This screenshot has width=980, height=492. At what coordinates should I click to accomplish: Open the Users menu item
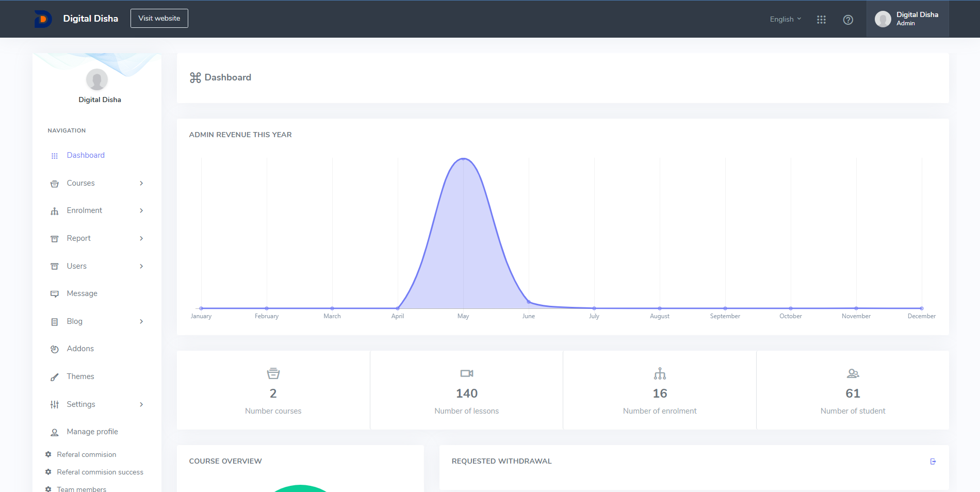(76, 266)
